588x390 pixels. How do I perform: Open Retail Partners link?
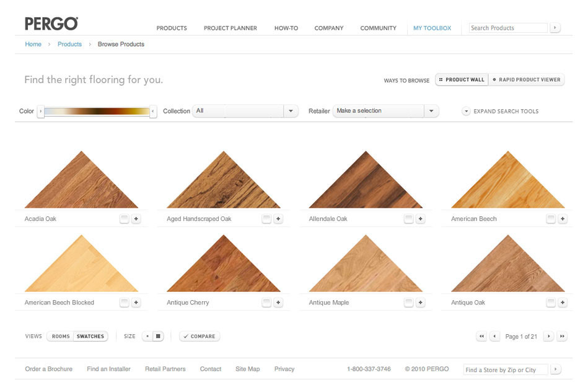pyautogui.click(x=165, y=369)
